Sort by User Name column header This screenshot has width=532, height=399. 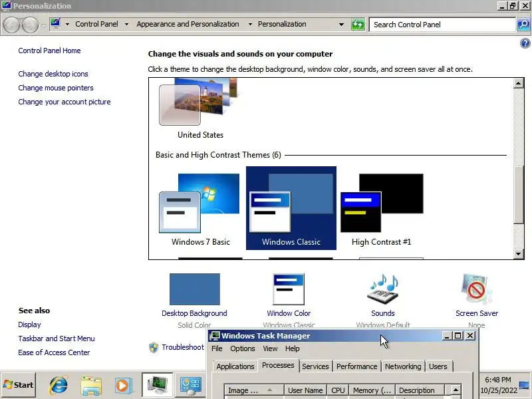[305, 390]
